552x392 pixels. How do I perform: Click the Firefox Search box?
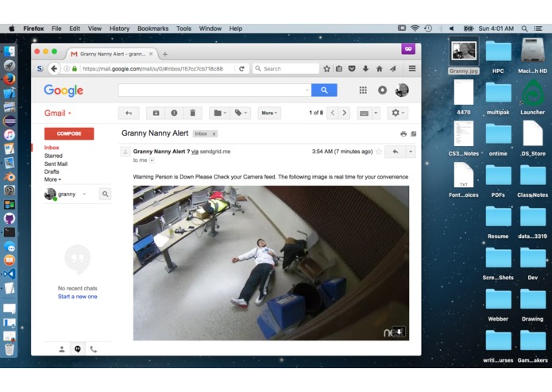point(286,68)
